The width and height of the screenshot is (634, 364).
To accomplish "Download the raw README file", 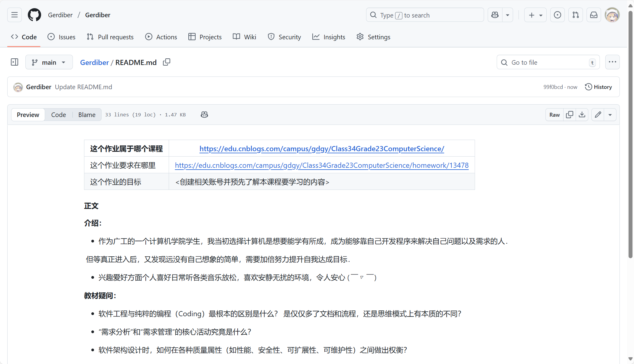I will 582,115.
